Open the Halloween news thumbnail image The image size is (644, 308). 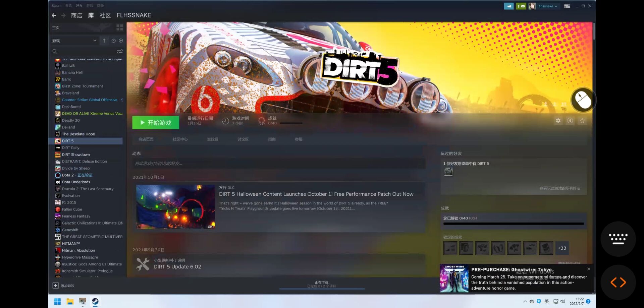[x=175, y=207]
